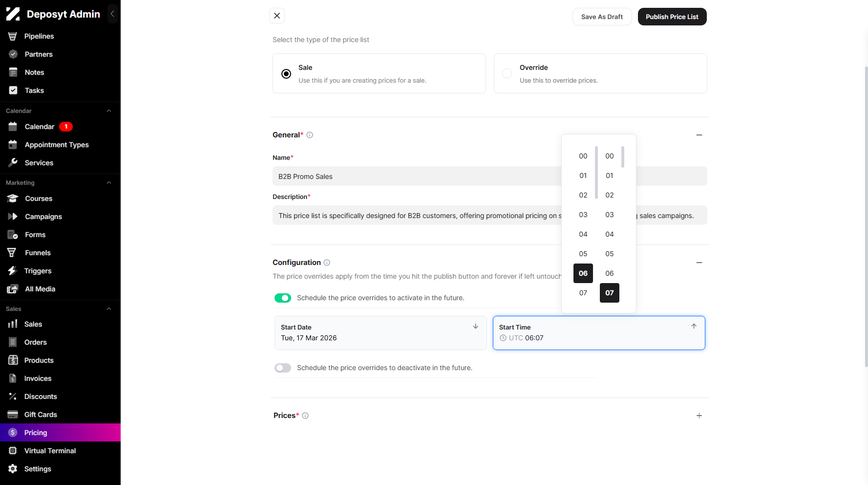Collapse the sidebar with arrow button
Viewport: 868px width, 485px height.
coord(112,14)
